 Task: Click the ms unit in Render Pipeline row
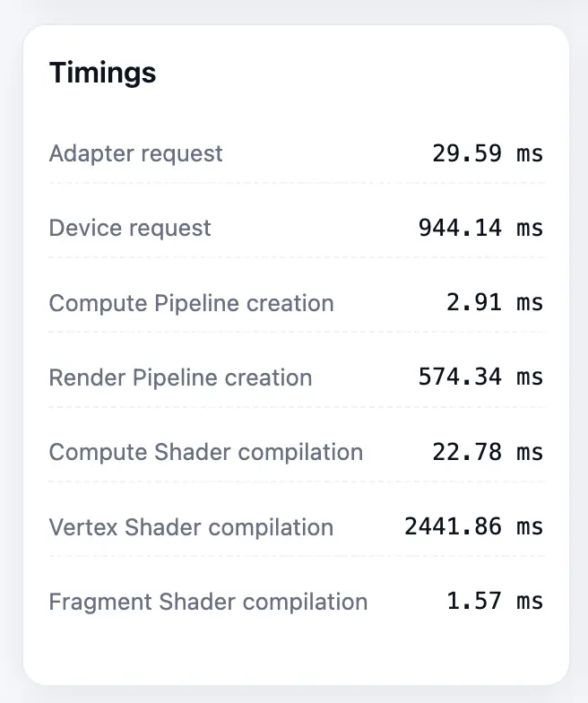530,378
